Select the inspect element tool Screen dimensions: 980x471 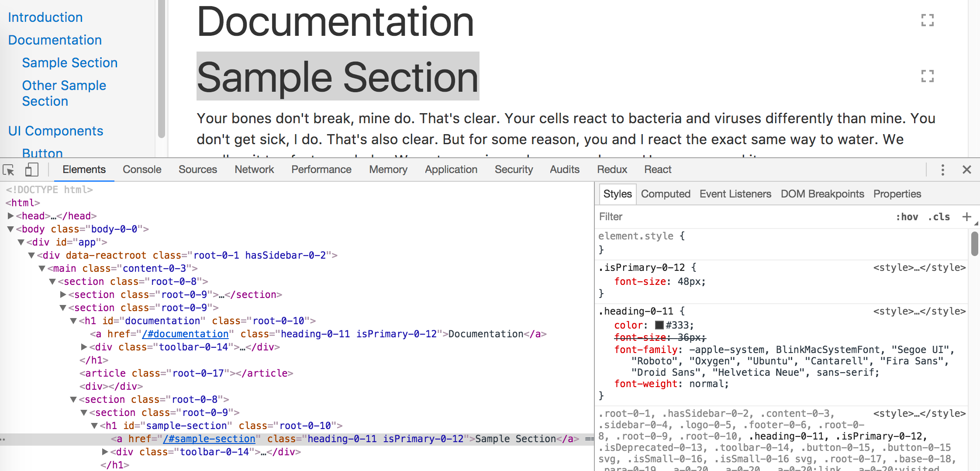click(x=9, y=170)
